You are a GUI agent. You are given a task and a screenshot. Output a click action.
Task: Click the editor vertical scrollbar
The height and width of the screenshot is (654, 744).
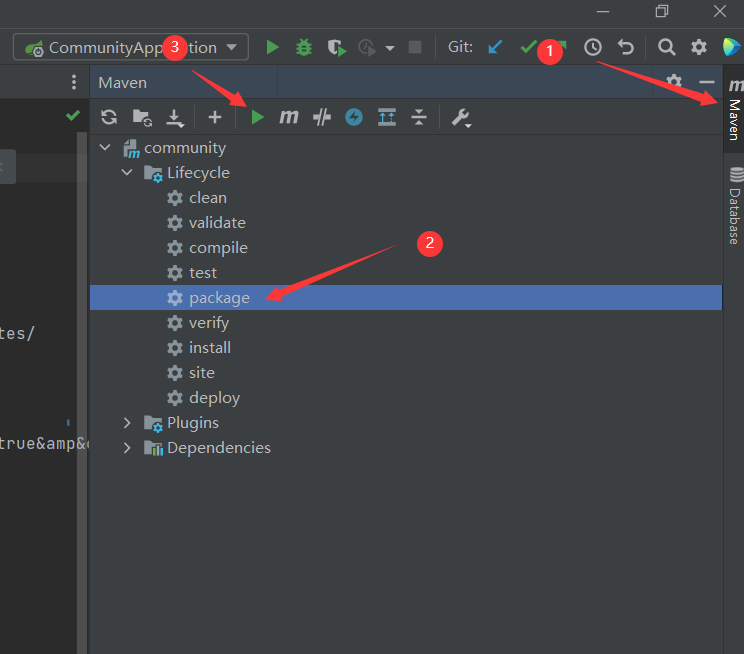point(82,392)
